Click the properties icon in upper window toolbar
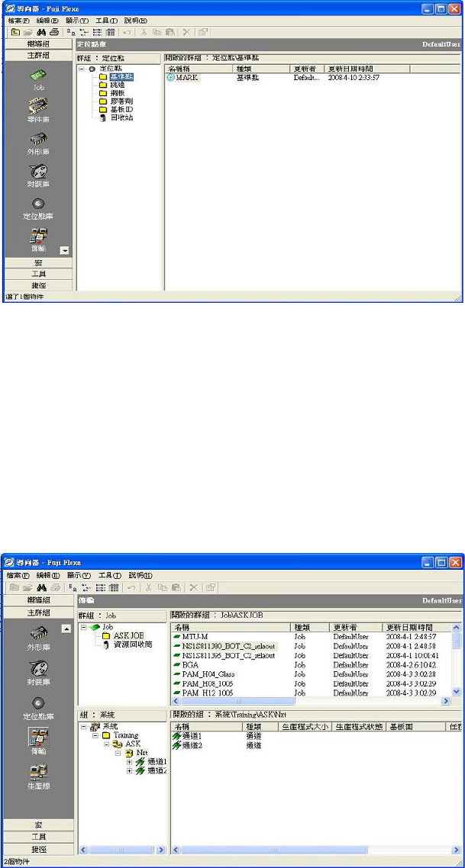The height and width of the screenshot is (868, 465). coord(203,32)
